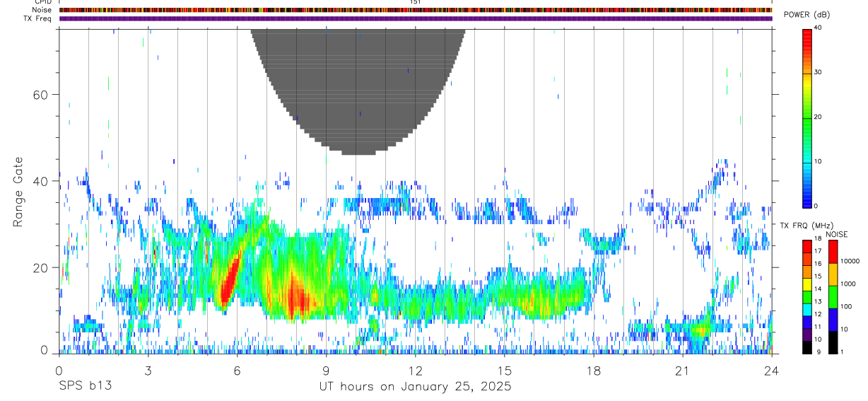Click the TX Freq purple strip above plot
Screen dimensions: 868x401
[x=416, y=18]
